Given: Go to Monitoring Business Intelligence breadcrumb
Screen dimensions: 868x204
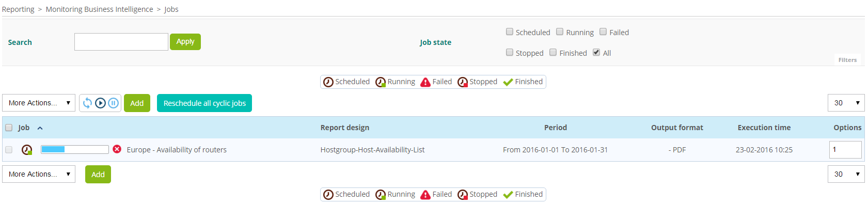Looking at the screenshot, I should coord(99,9).
